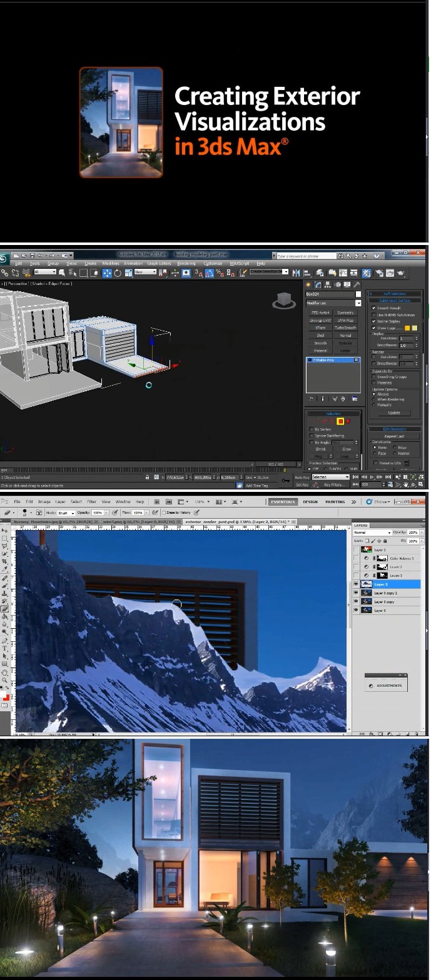Open the Modify command panel tab
The width and height of the screenshot is (431, 980).
pyautogui.click(x=318, y=284)
